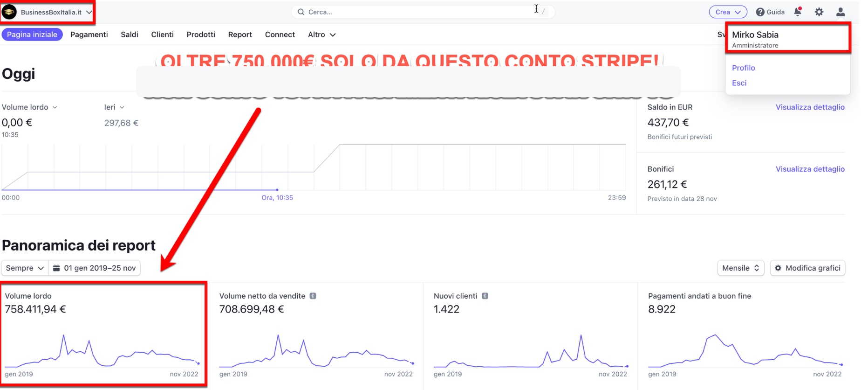Open the Clienti tab
The image size is (868, 390).
click(x=162, y=35)
